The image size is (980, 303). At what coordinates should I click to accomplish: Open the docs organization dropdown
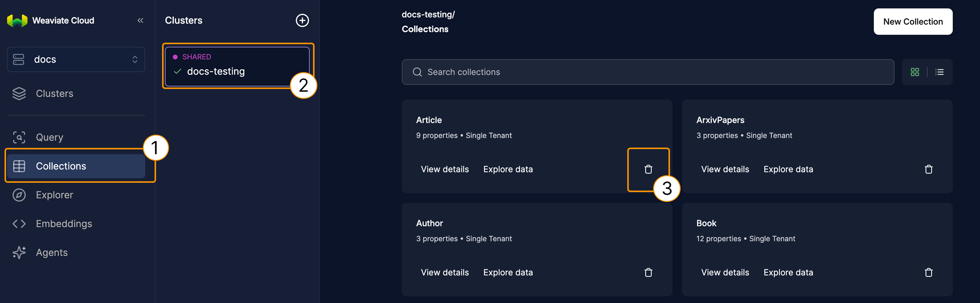pyautogui.click(x=76, y=59)
